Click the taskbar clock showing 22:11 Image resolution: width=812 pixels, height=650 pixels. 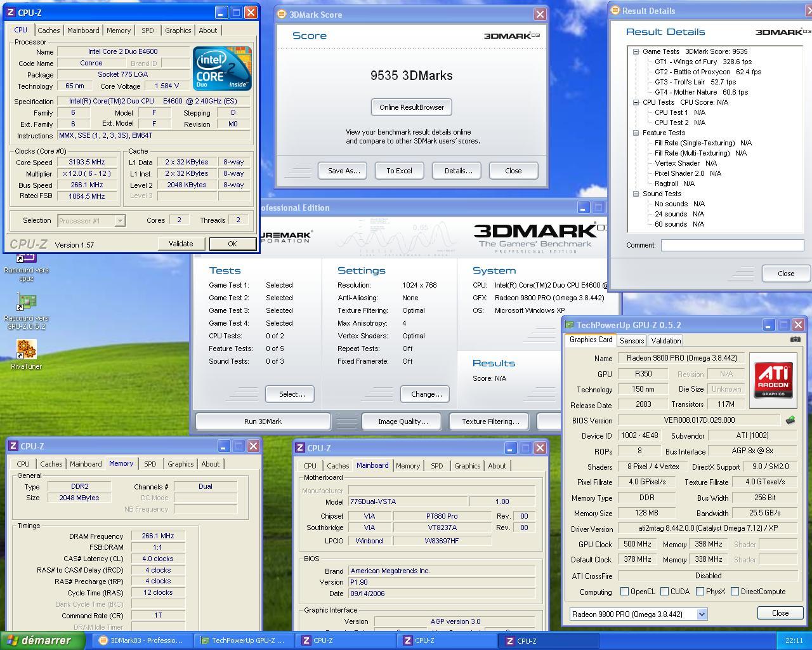pyautogui.click(x=793, y=641)
